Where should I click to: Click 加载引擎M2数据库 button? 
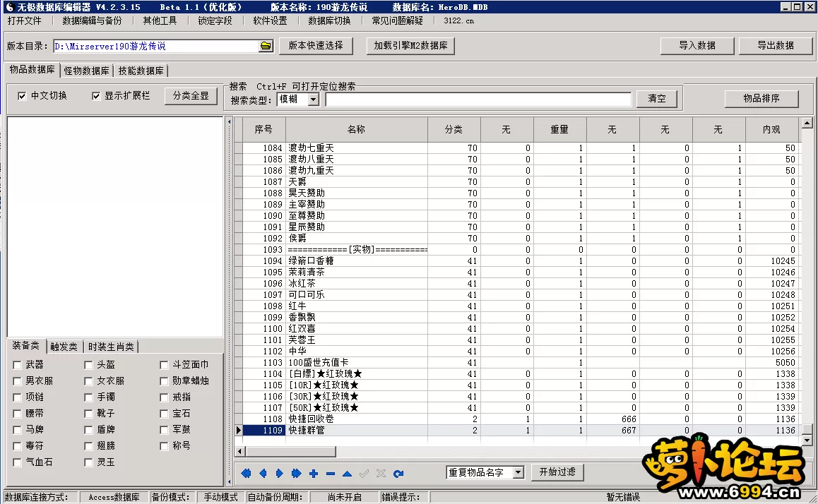(410, 45)
